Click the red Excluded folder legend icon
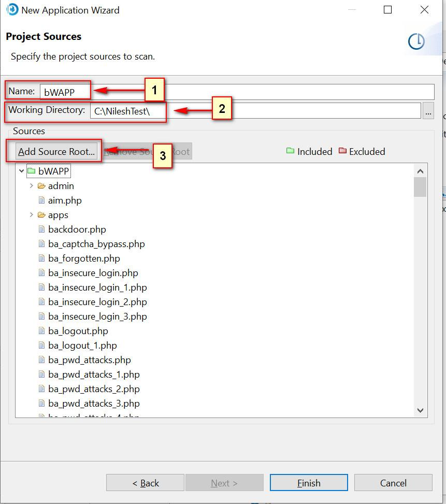446x504 pixels. pyautogui.click(x=343, y=151)
